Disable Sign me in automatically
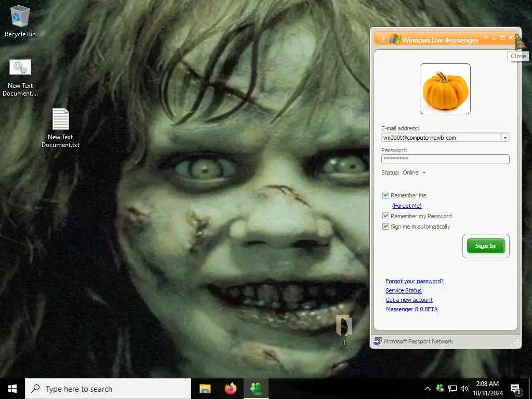The height and width of the screenshot is (399, 532). tap(385, 227)
